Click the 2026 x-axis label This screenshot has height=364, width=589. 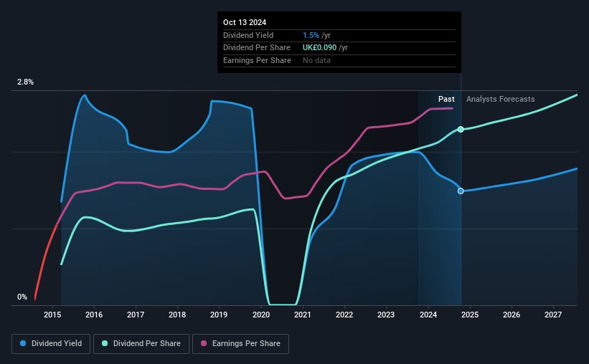(x=512, y=315)
